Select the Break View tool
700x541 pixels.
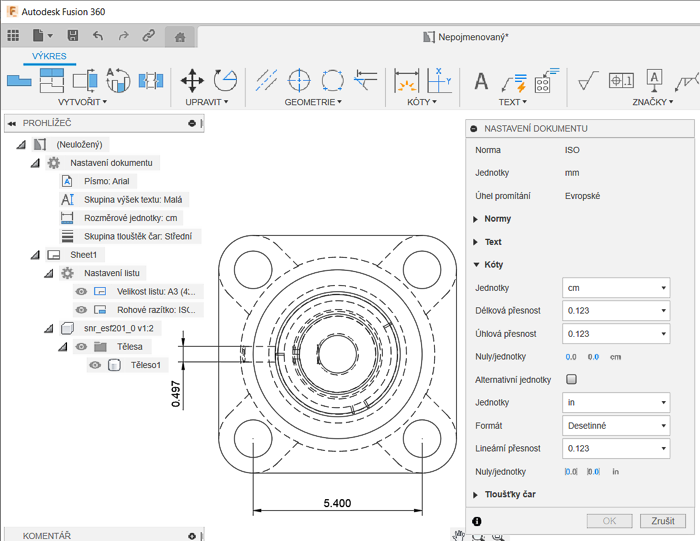click(x=151, y=81)
